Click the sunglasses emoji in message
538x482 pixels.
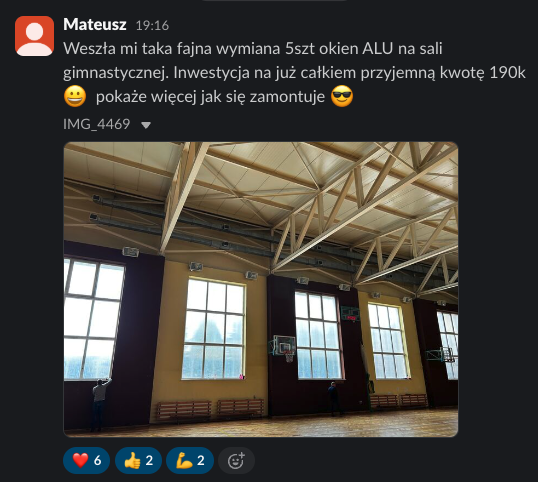coord(342,96)
